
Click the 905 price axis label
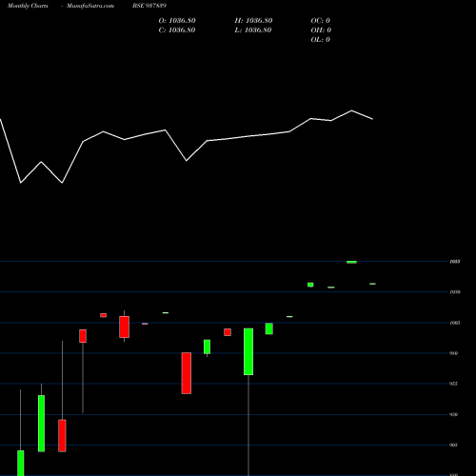click(x=453, y=445)
